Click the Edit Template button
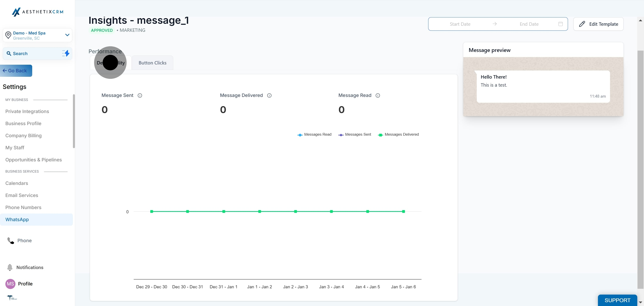This screenshot has height=306, width=644. [598, 24]
